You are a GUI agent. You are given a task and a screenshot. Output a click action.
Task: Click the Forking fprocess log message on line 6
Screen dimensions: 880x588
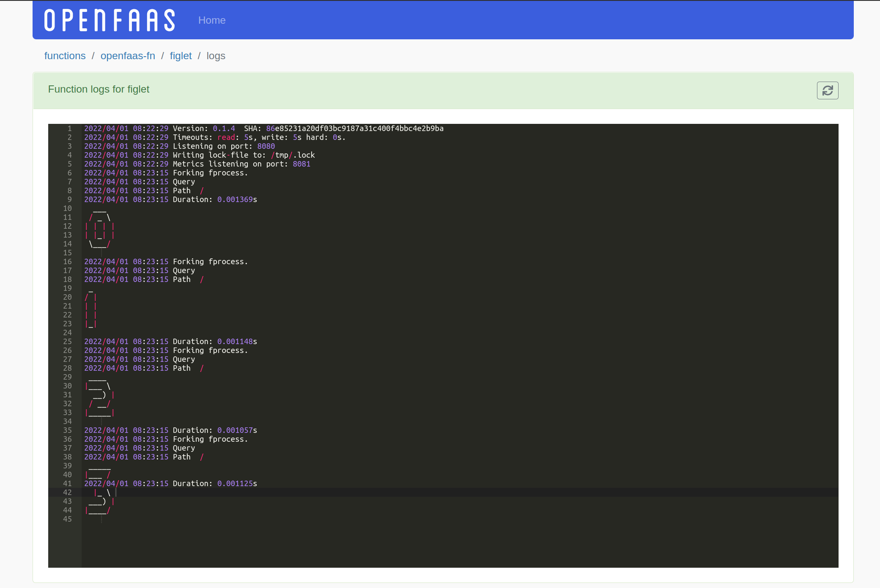(x=210, y=172)
